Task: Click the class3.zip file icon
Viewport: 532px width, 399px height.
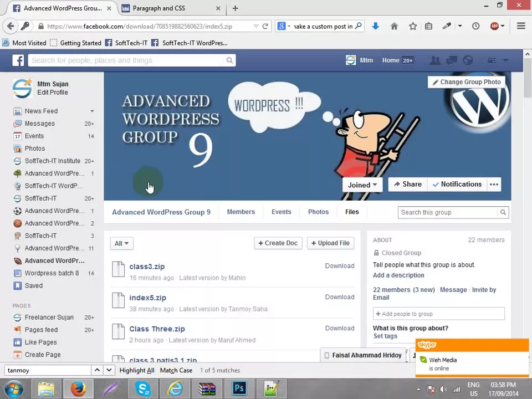Action: 118,269
